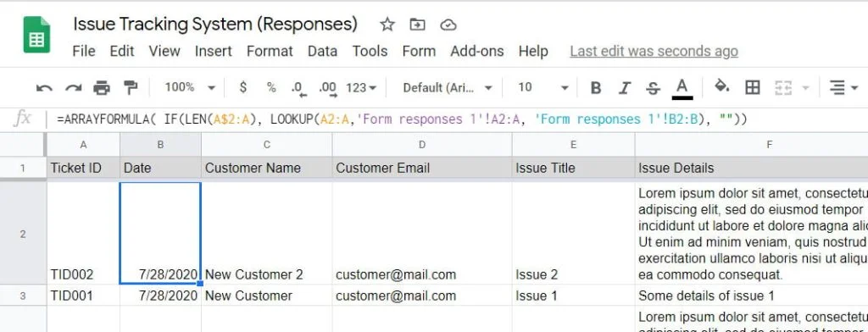Select column F header
This screenshot has width=868, height=332.
[x=752, y=145]
